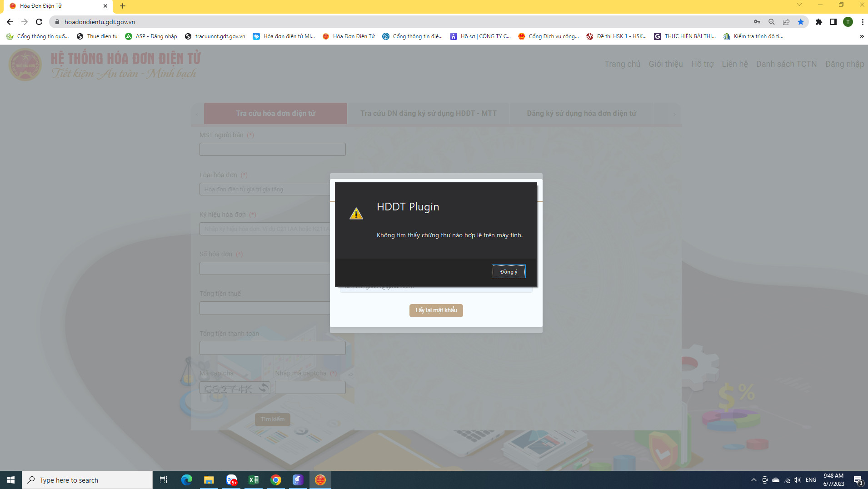Select the Hóa Đơn Điện Tử browser tab

click(55, 6)
